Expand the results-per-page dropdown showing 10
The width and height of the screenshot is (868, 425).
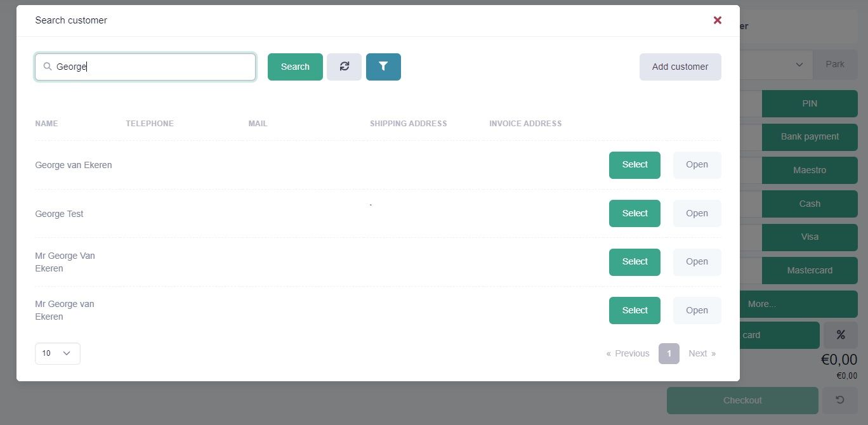coord(57,353)
